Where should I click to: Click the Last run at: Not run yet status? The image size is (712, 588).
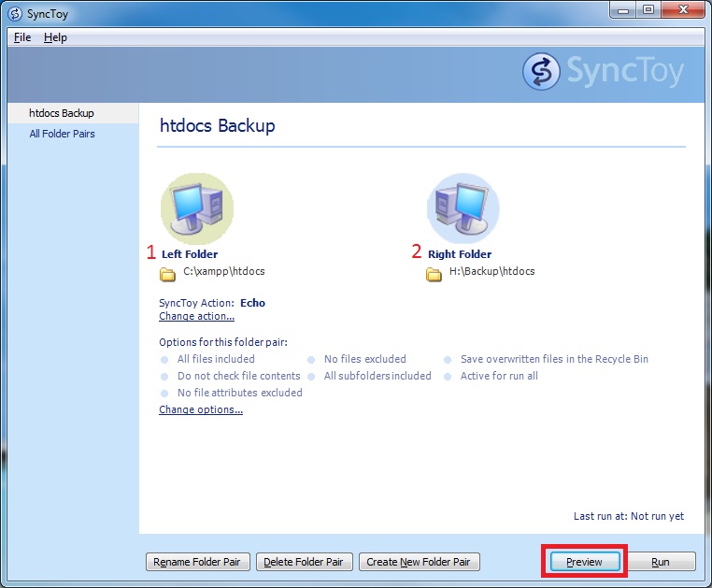click(629, 516)
